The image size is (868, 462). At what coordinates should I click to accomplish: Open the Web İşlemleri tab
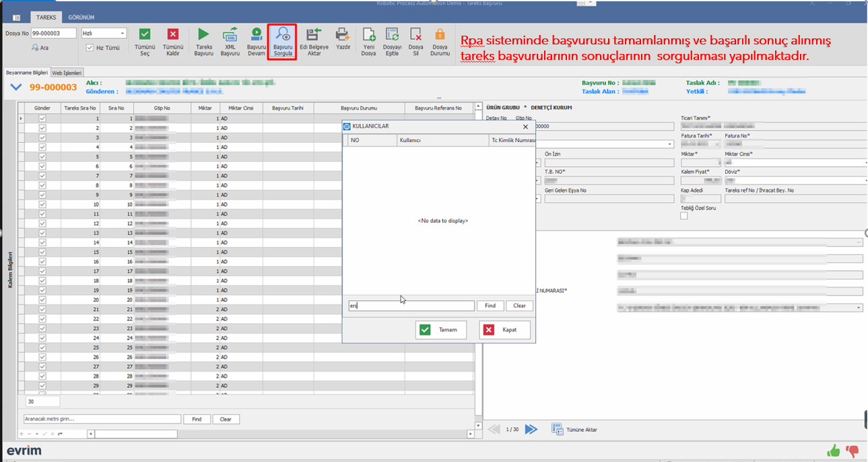67,72
